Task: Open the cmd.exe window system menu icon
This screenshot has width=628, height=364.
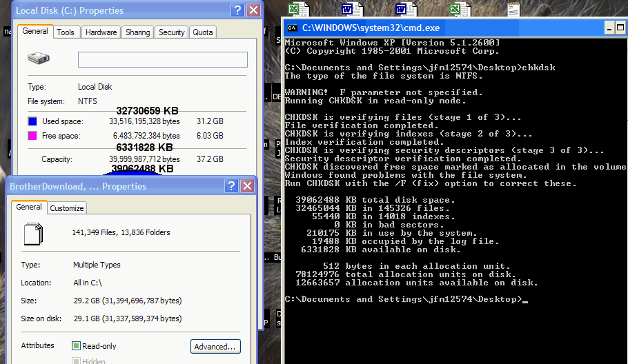Action: click(x=293, y=28)
